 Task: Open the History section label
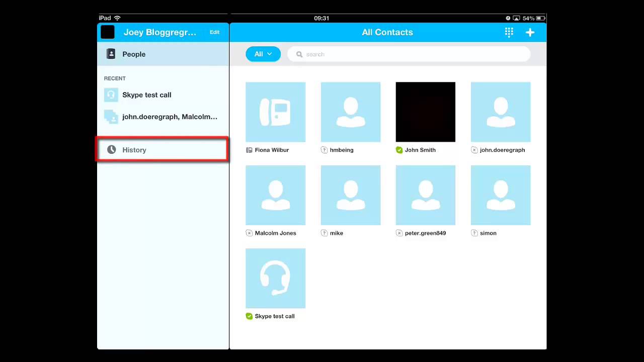[x=134, y=150]
